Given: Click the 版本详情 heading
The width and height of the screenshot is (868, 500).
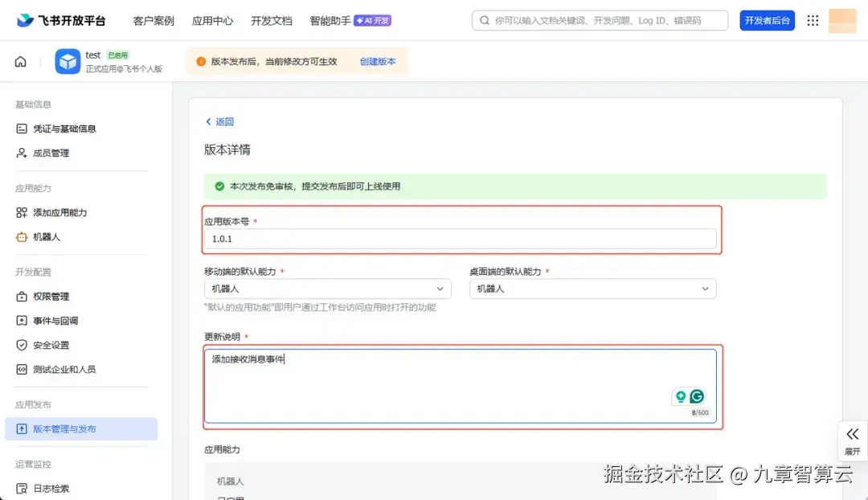Looking at the screenshot, I should [227, 150].
